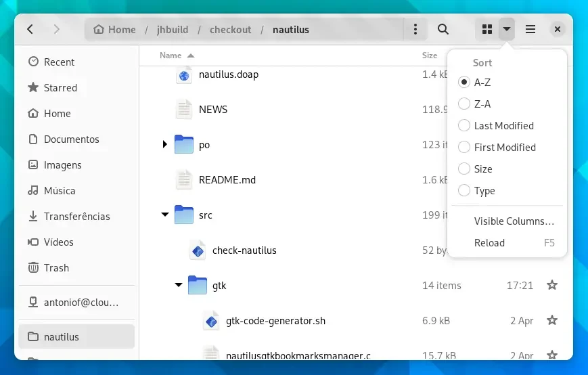The image size is (588, 375).
Task: Click the po folder icon
Action: pyautogui.click(x=184, y=144)
